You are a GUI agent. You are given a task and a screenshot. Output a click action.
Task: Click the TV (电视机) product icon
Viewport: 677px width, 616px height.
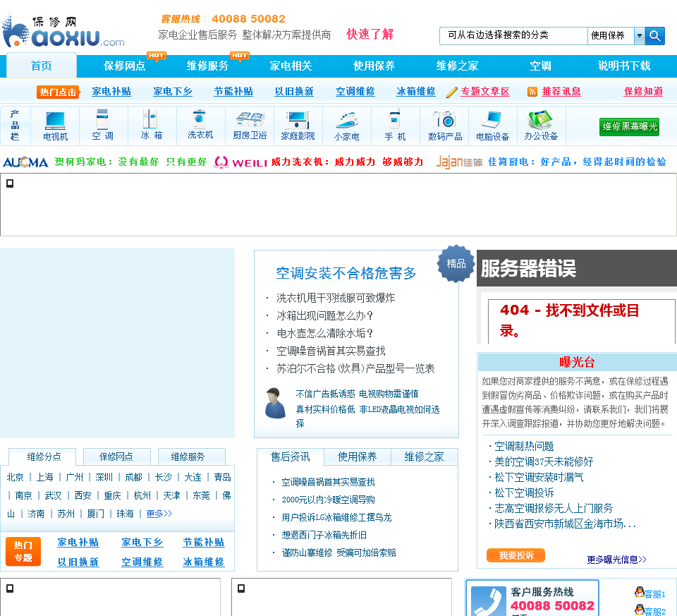click(55, 120)
